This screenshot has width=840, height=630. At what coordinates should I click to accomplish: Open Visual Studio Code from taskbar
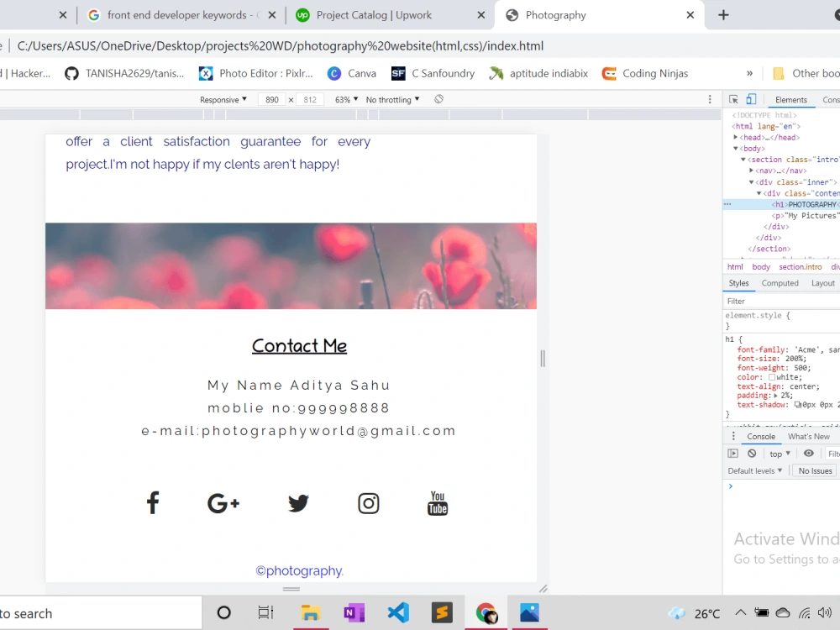click(x=398, y=613)
